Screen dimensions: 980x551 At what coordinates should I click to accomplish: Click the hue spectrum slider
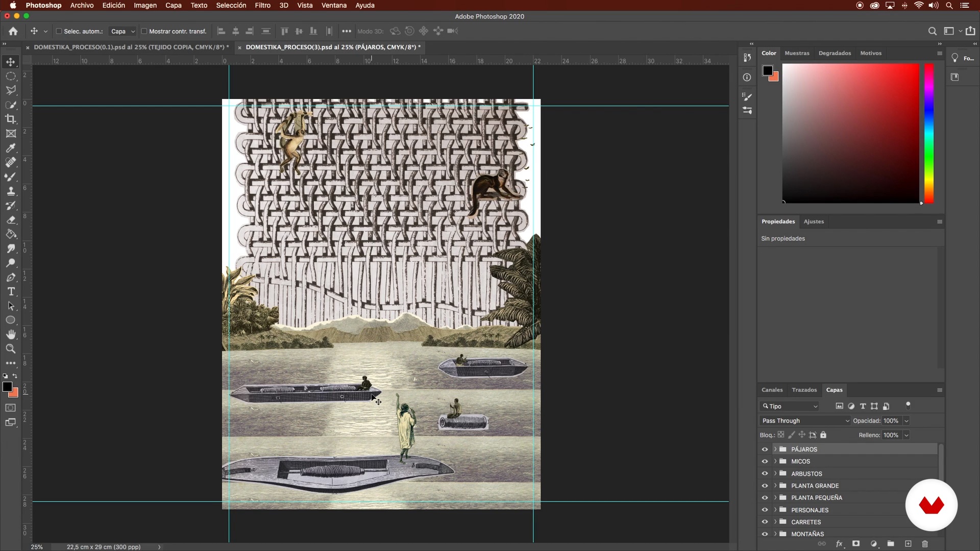coord(929,133)
